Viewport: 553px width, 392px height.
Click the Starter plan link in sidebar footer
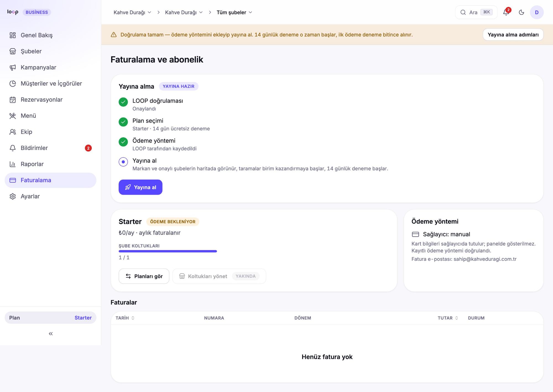click(83, 318)
